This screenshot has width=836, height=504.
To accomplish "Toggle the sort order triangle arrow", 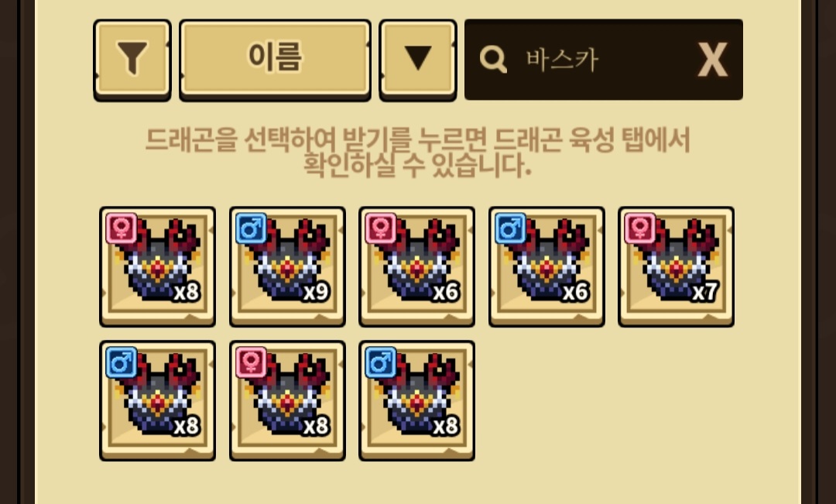I will (x=418, y=60).
